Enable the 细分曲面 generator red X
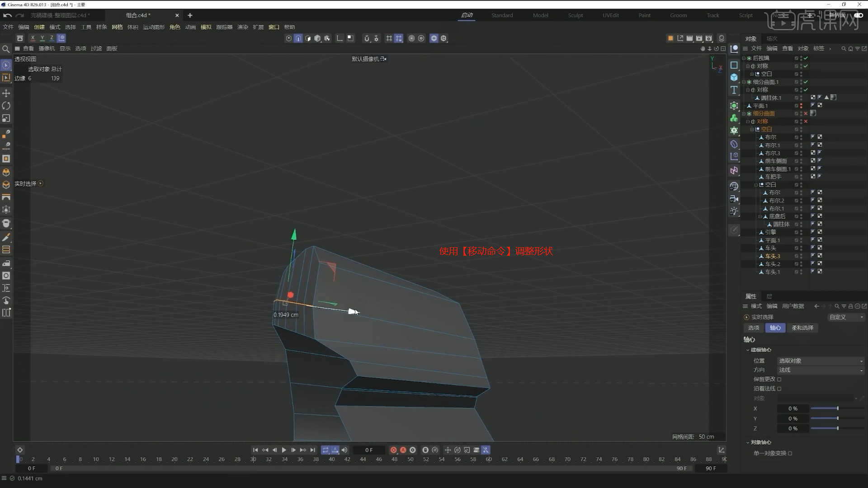Viewport: 868px width, 488px height. (x=806, y=113)
